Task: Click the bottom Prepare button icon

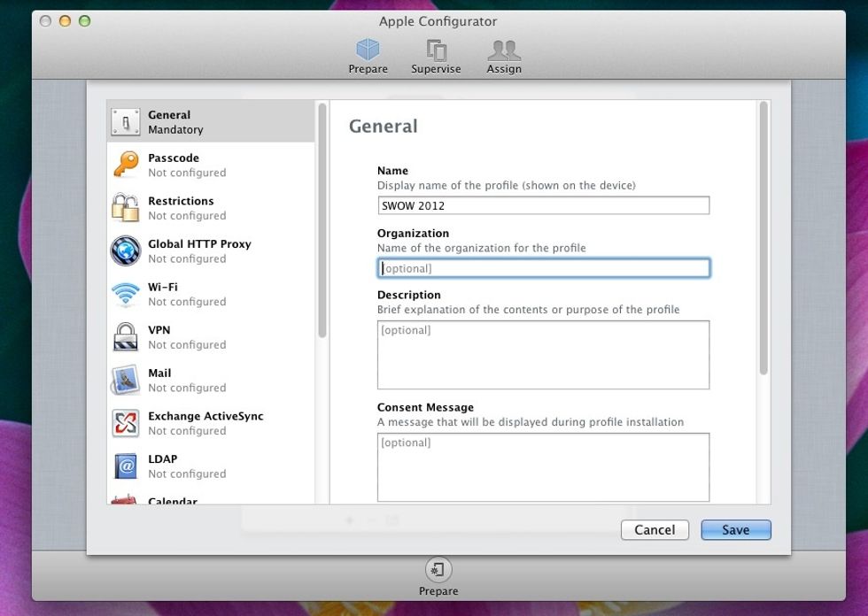Action: click(438, 569)
